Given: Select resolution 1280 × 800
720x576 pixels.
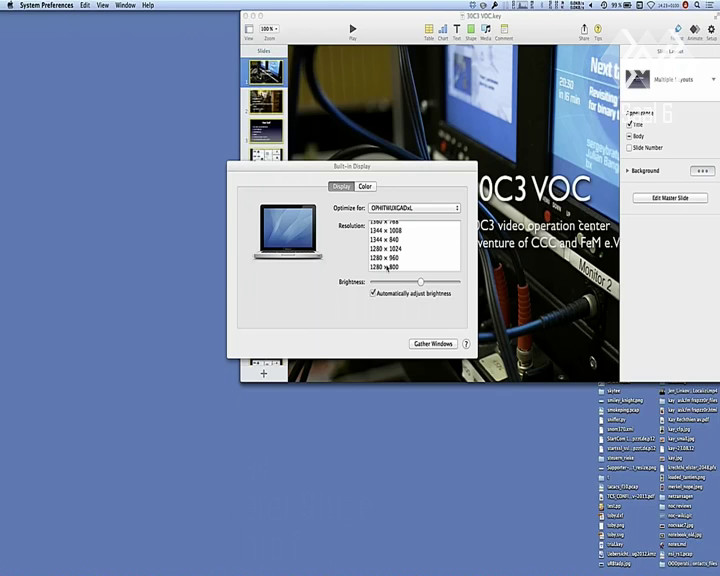Looking at the screenshot, I should (414, 267).
